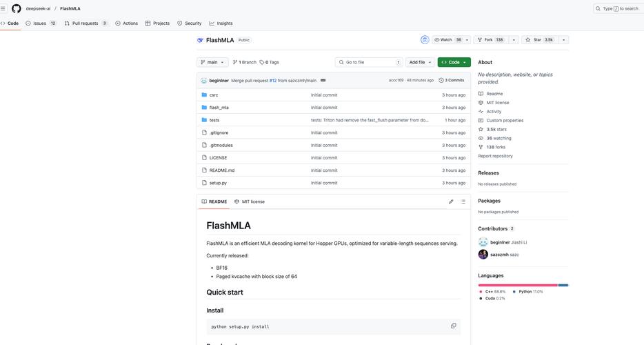The image size is (644, 345).
Task: Click the .gitignore file icon
Action: tap(204, 132)
